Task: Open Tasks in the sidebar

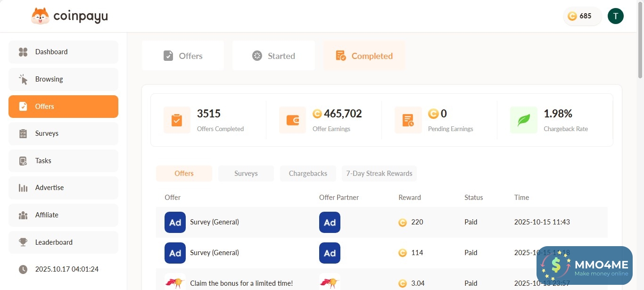Action: pyautogui.click(x=63, y=161)
